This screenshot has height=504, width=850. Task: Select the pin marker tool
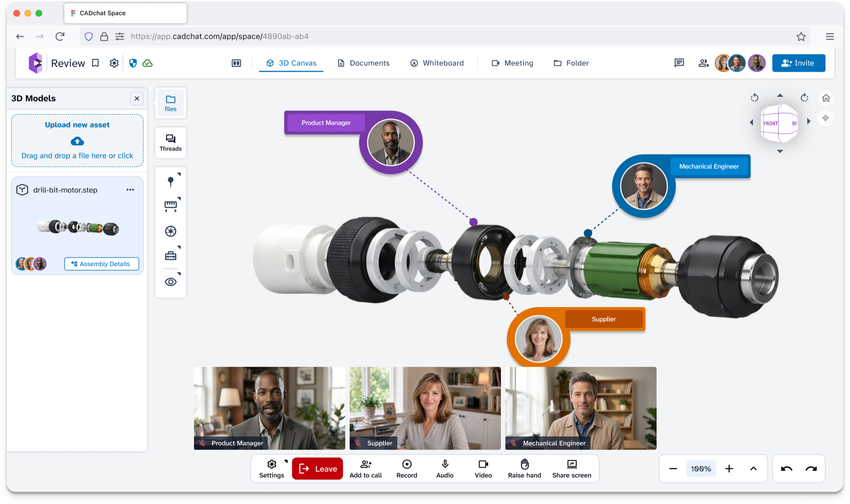pyautogui.click(x=170, y=182)
